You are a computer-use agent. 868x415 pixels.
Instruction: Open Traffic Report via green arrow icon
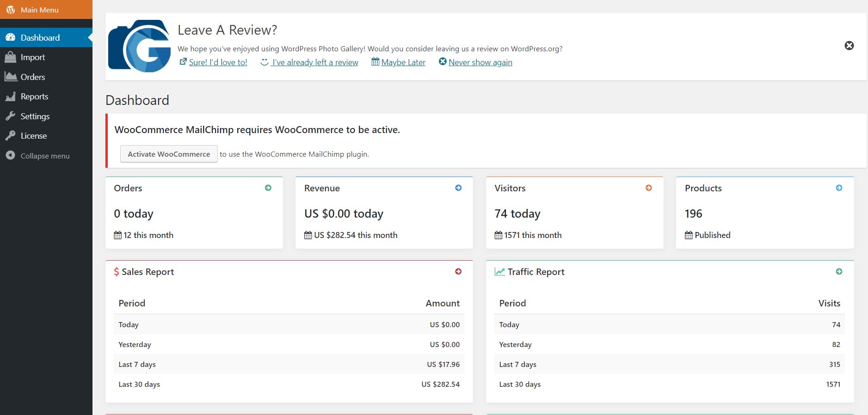coord(839,272)
